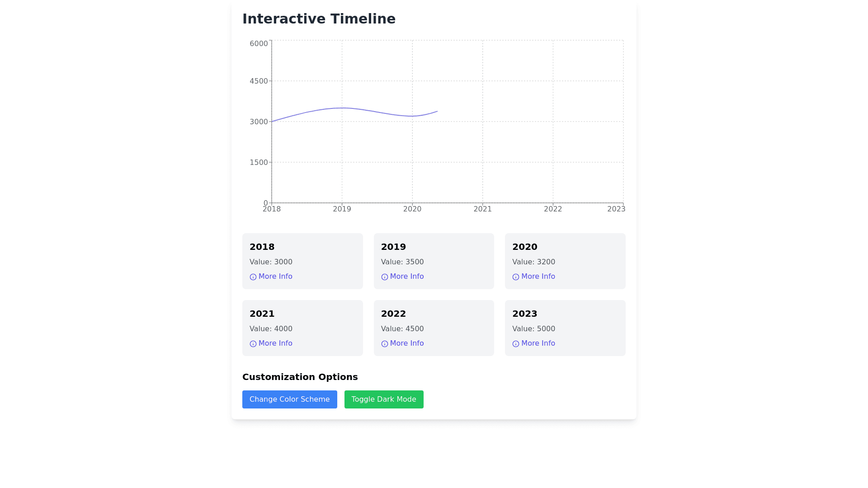Click the info icon in the 2023 card
This screenshot has height=488, width=868.
tap(516, 343)
